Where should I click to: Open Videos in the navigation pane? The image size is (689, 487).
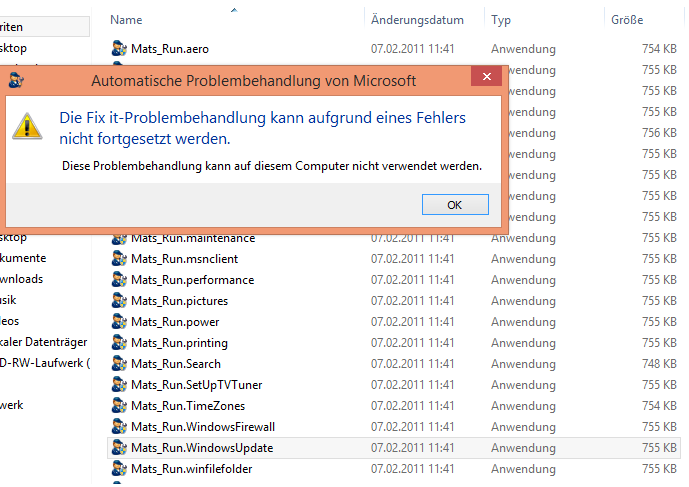coord(9,321)
